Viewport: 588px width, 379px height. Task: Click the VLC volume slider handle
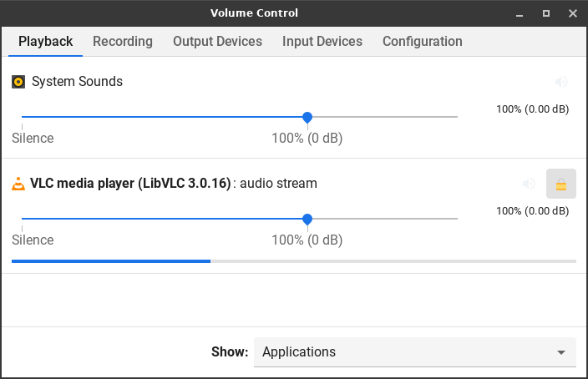[307, 219]
